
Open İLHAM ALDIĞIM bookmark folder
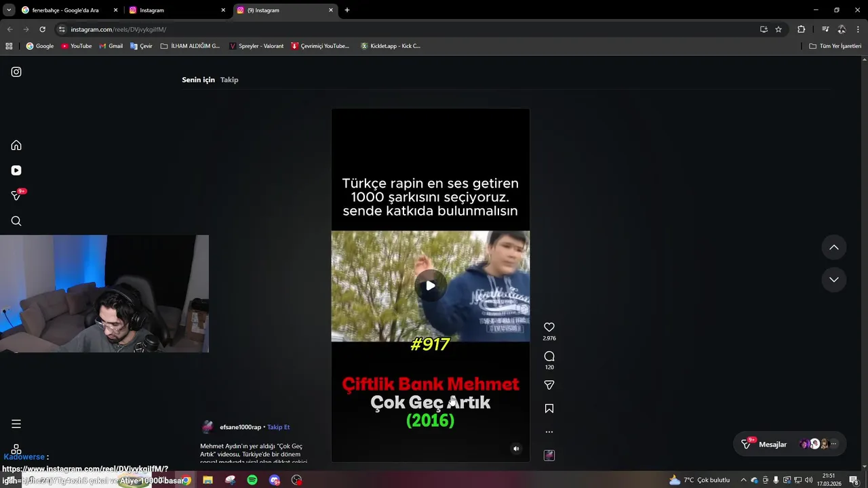(x=191, y=46)
